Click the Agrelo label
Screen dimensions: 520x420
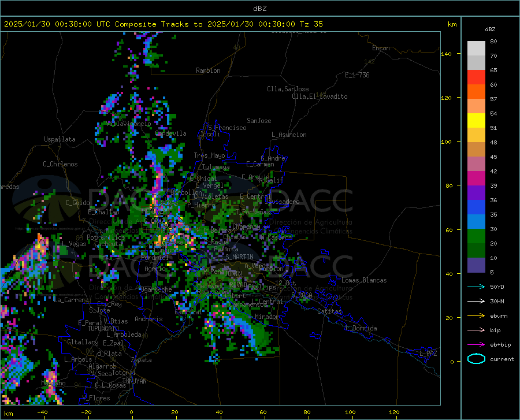155,269
